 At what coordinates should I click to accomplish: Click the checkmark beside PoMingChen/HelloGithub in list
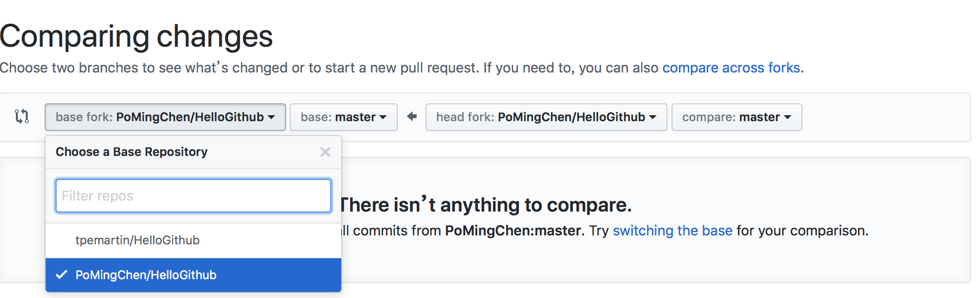61,275
